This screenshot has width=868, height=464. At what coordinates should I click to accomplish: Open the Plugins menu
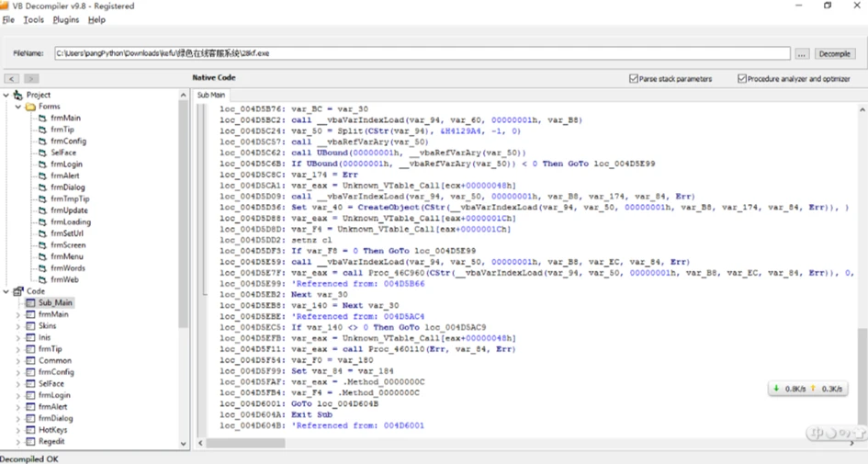tap(66, 20)
